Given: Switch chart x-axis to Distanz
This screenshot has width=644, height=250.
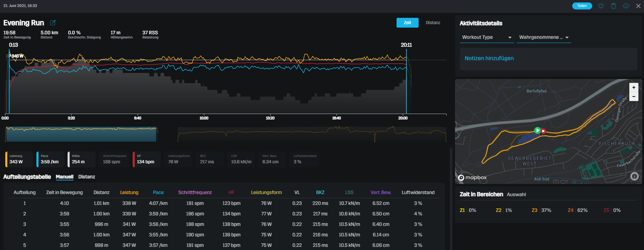Looking at the screenshot, I should 433,23.
